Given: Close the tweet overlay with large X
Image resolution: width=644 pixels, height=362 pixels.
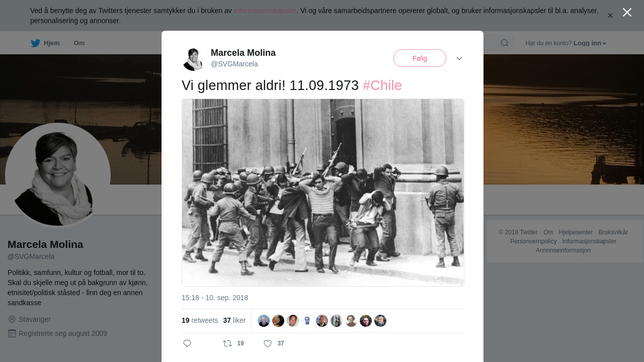Looking at the screenshot, I should (x=627, y=13).
